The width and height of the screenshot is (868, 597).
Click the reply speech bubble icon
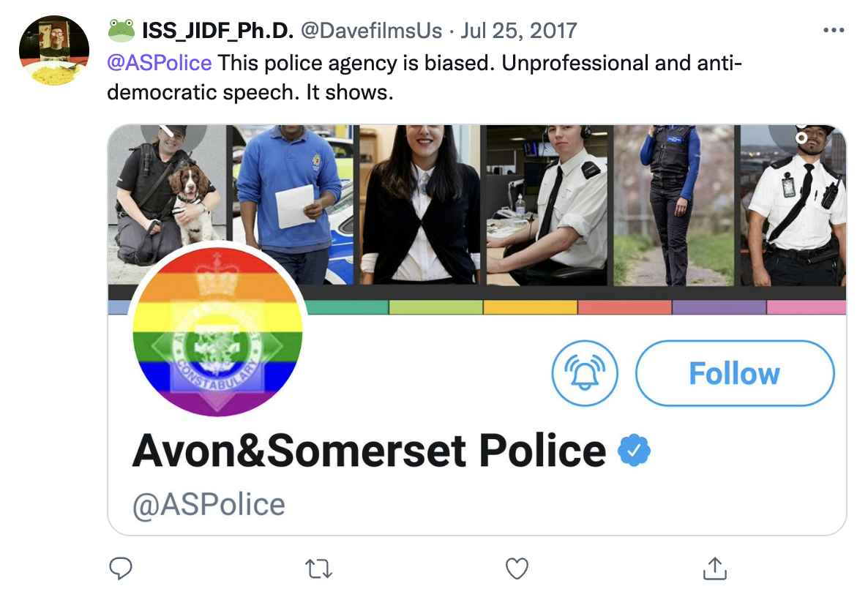[x=120, y=568]
